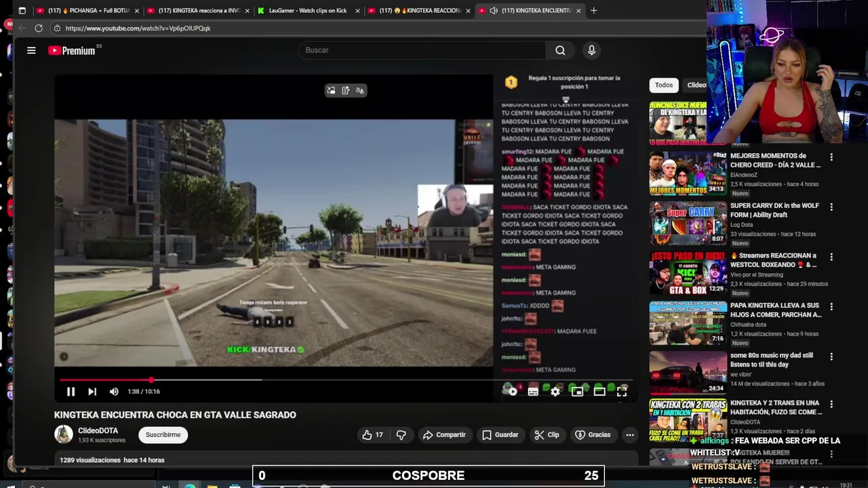Open the YouTube hamburger guide menu
Screen dimensions: 868x488
coord(31,50)
